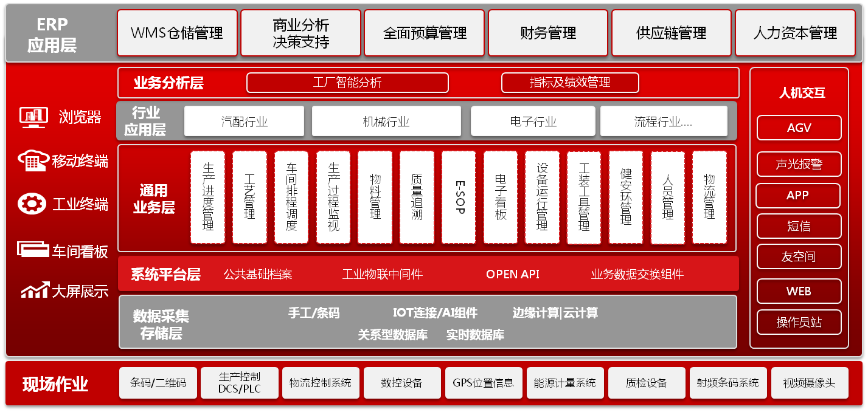Expand 流程行业... for more industries

(664, 121)
